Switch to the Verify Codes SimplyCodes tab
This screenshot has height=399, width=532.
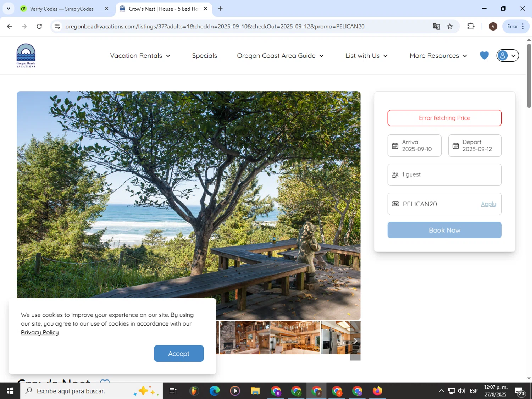pos(61,9)
